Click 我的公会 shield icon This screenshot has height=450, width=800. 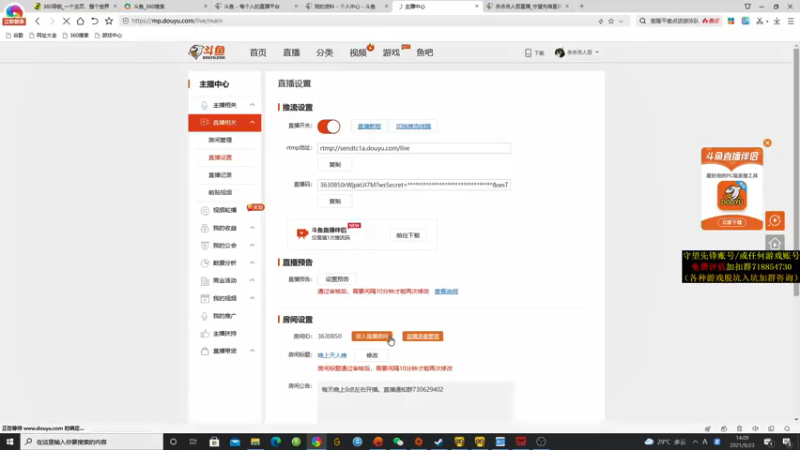click(x=205, y=245)
